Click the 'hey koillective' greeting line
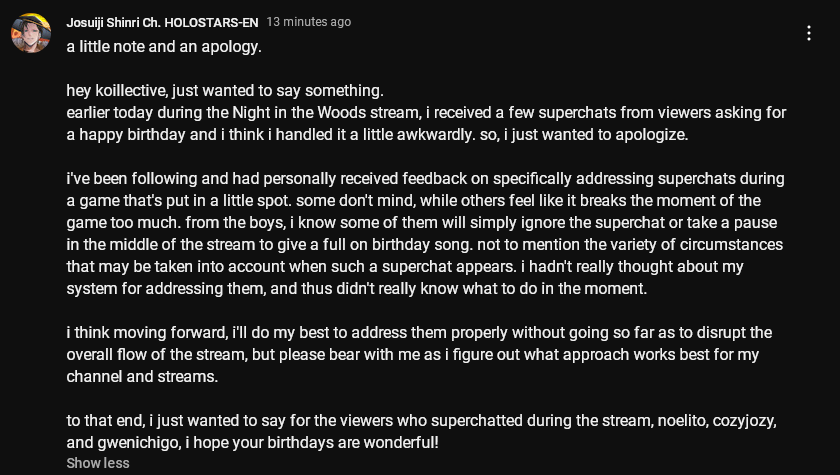 (225, 91)
